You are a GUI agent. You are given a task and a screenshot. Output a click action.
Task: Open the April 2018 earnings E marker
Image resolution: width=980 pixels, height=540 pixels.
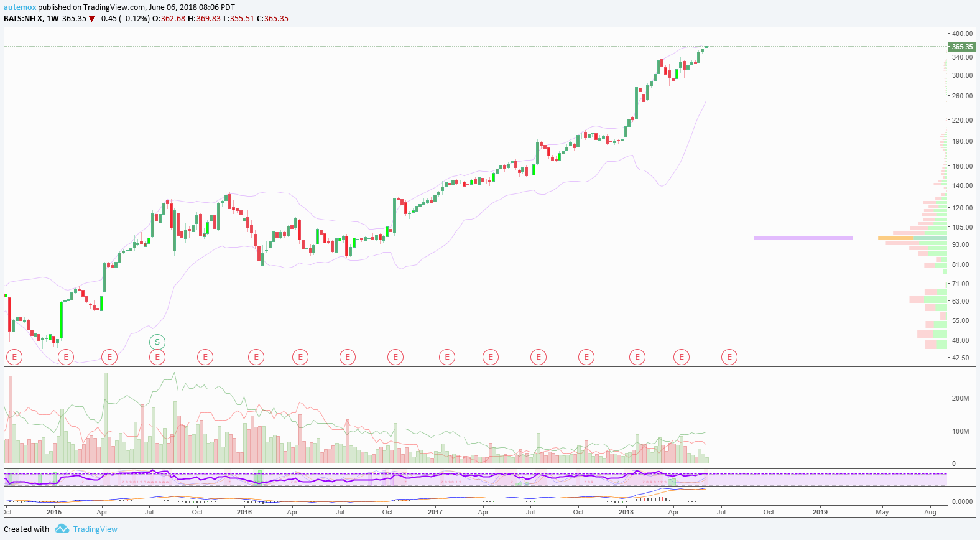pos(682,357)
